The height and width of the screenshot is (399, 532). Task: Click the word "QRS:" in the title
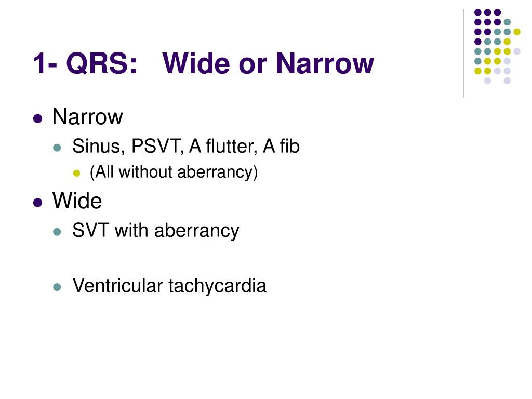[102, 63]
